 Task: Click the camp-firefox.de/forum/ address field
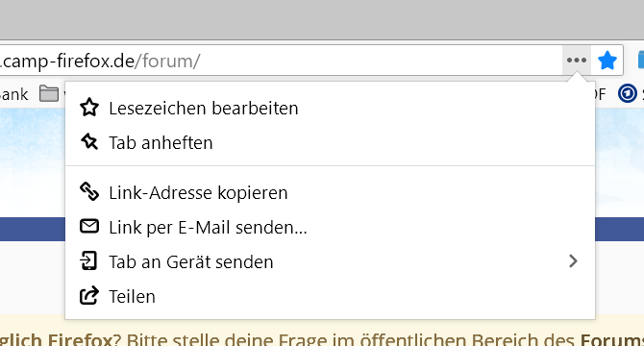pos(281,61)
